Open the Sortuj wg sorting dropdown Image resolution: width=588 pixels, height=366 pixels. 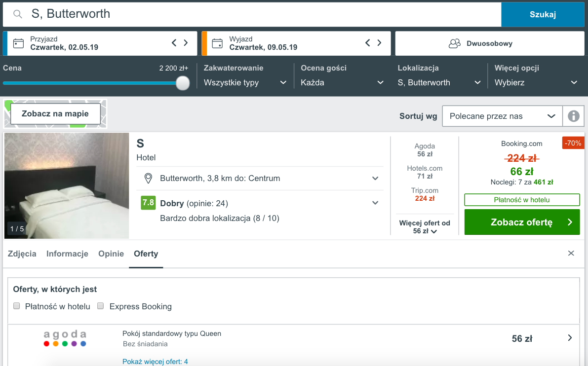coord(502,116)
